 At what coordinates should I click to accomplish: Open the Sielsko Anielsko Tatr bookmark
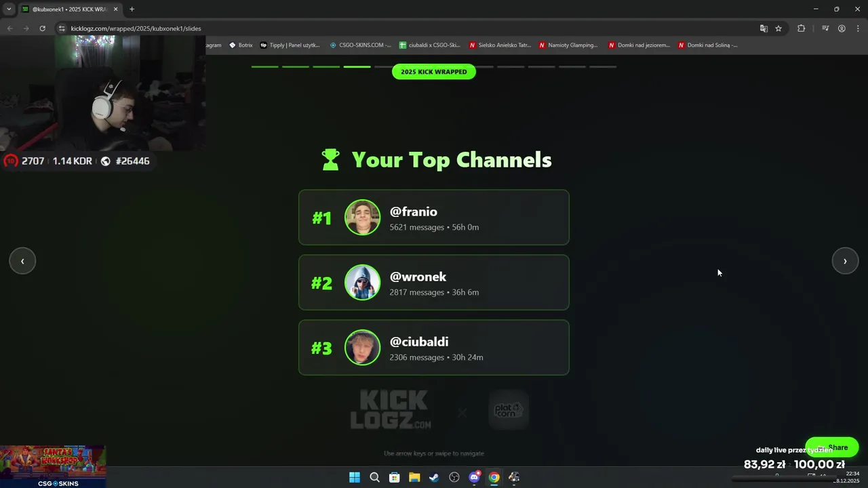tap(500, 45)
